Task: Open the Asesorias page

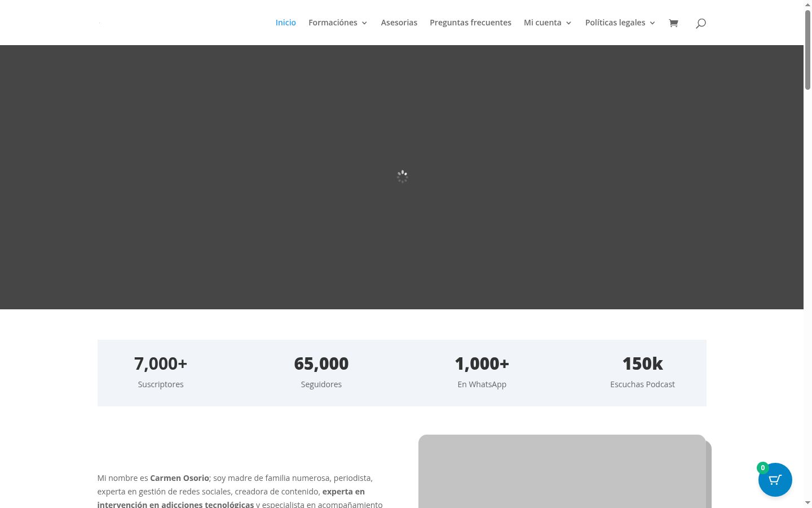Action: [399, 23]
